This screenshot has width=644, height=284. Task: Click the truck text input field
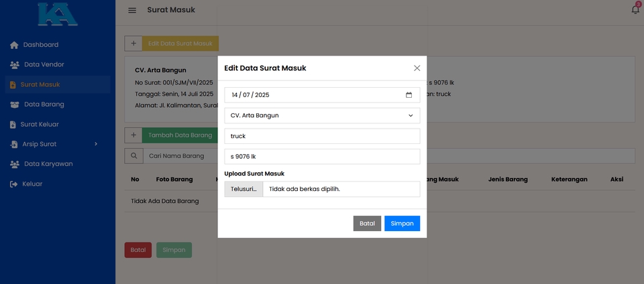coord(322,136)
